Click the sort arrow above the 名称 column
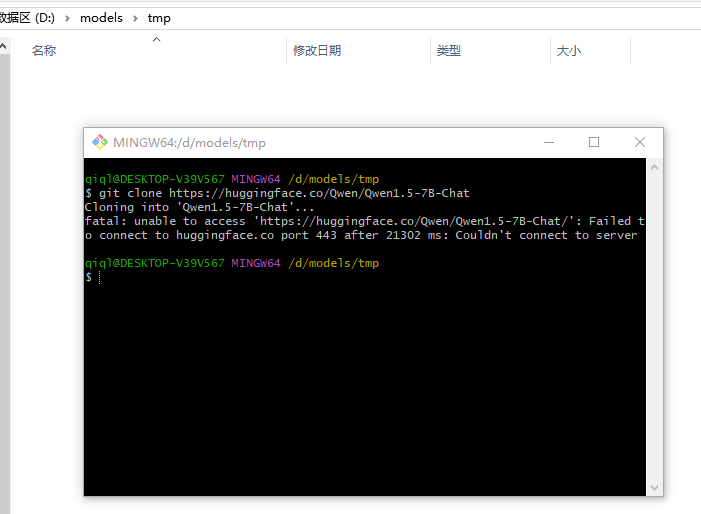Screen dimensions: 701x514 point(156,40)
